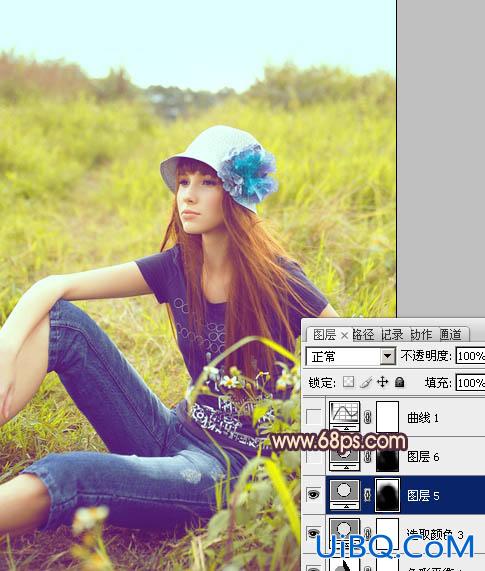Click the lock image pixels brush icon

366,382
